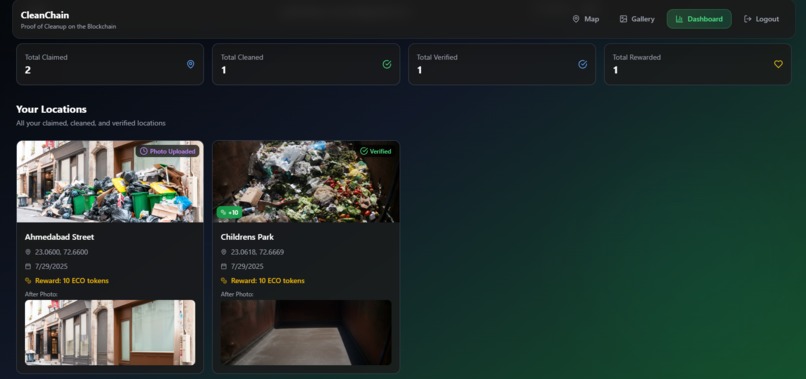Click the Ahmedabad Street date 7/29/2025

[51, 266]
